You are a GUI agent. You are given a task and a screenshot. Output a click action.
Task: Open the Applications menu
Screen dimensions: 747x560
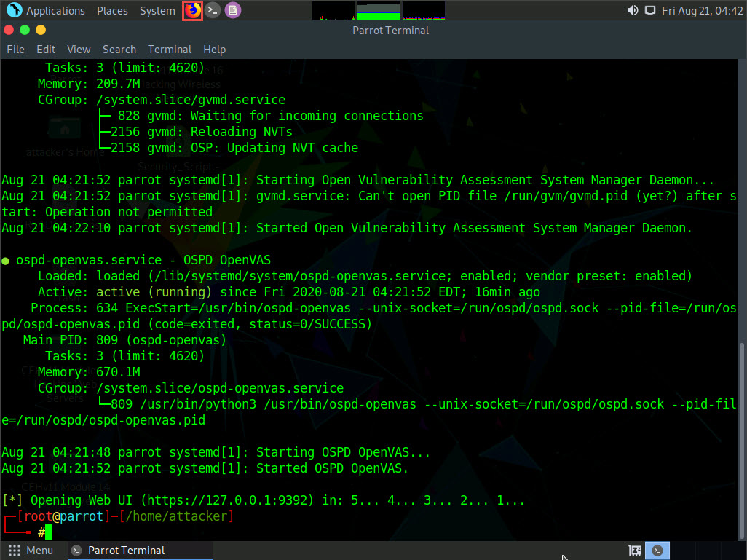pyautogui.click(x=55, y=10)
